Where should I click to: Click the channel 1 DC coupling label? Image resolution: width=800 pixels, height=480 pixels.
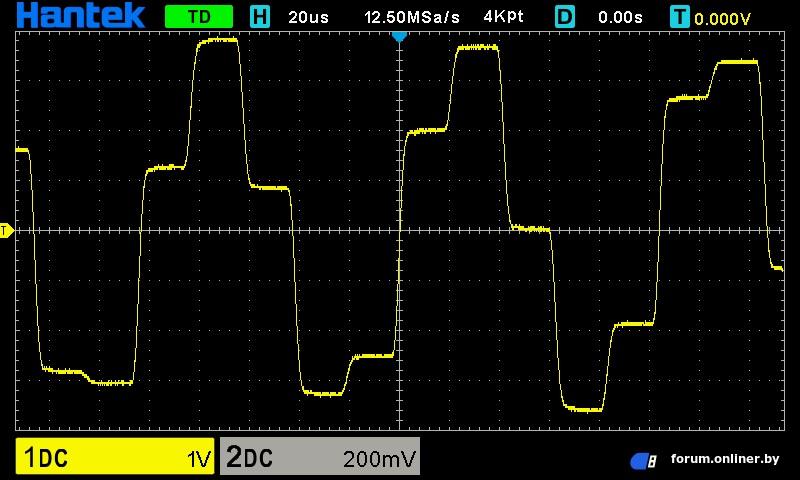pyautogui.click(x=54, y=459)
